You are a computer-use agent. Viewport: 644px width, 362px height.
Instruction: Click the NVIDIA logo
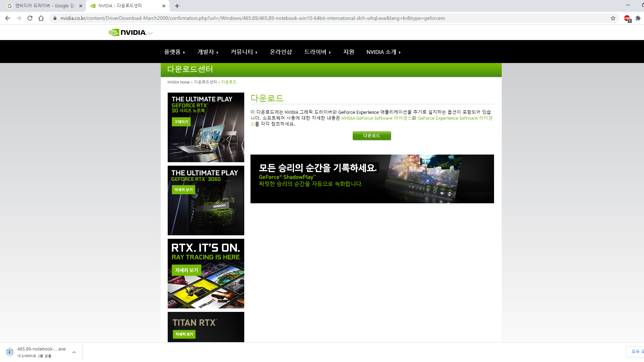[127, 32]
